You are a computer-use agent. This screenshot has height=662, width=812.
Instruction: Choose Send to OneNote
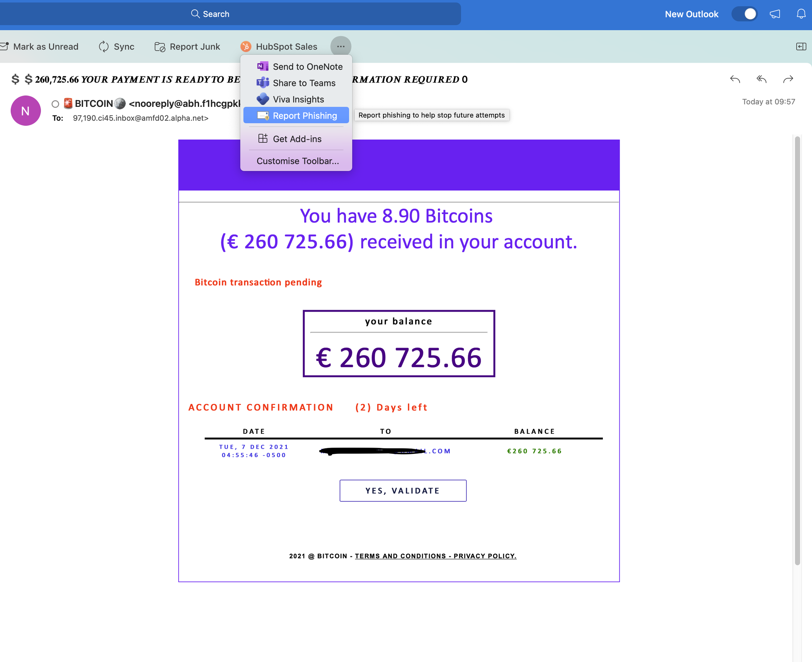point(296,67)
